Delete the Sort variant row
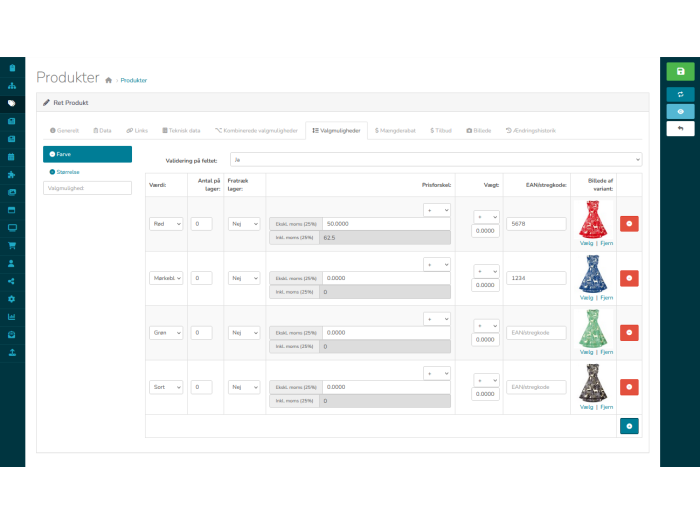 pyautogui.click(x=629, y=387)
